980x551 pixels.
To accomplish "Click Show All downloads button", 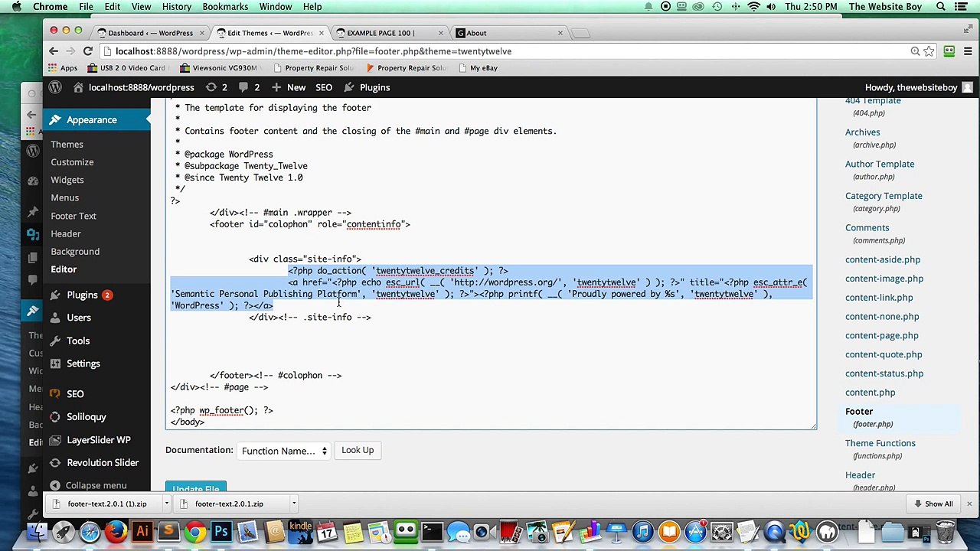I will pyautogui.click(x=933, y=504).
